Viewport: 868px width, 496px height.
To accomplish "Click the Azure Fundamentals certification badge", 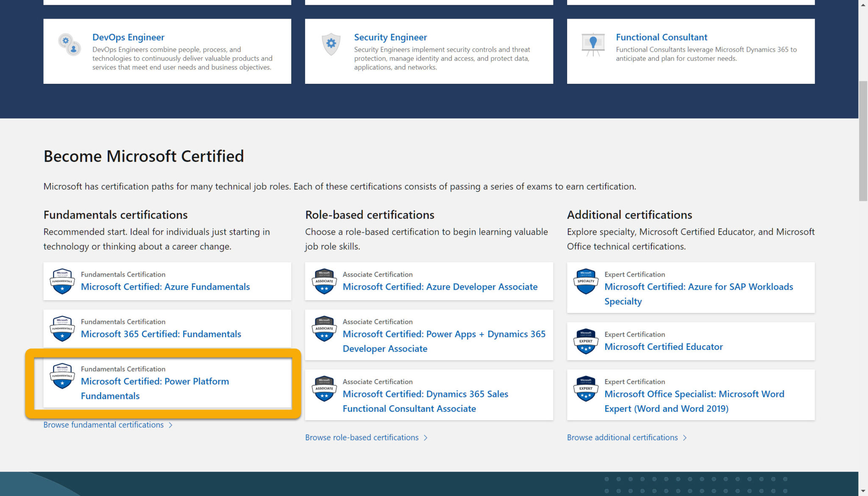I will coord(62,281).
